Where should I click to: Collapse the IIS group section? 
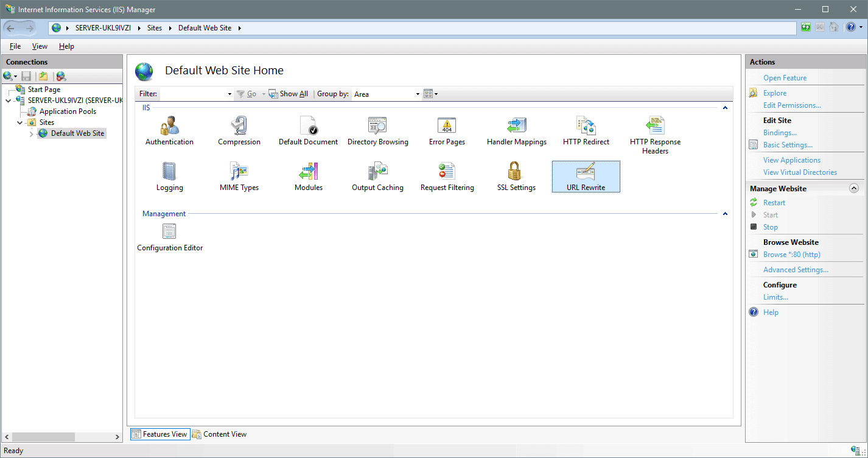pos(725,108)
